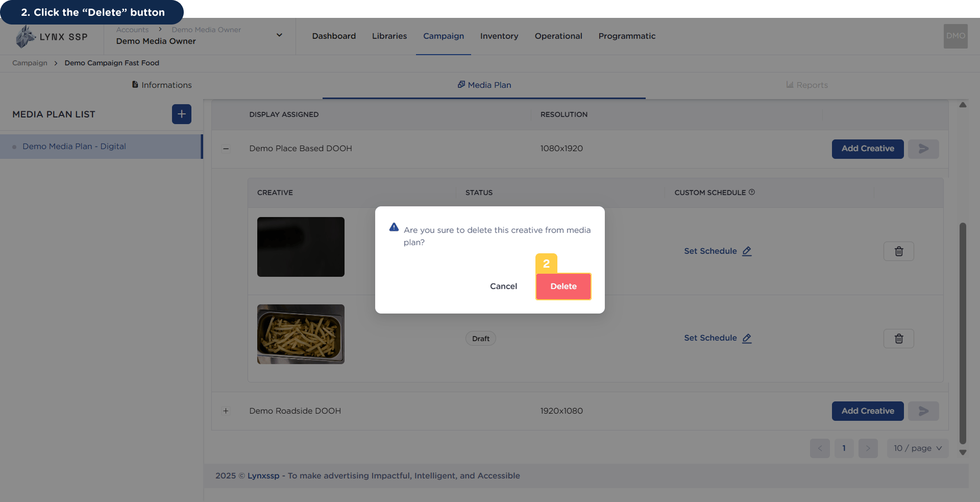
Task: Click trash icon for the first creative
Action: tap(899, 251)
